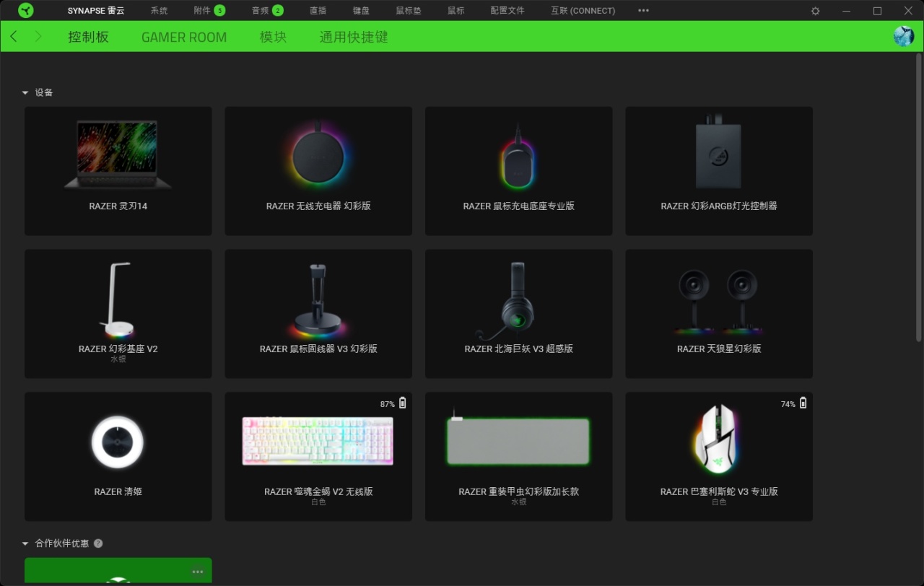Image resolution: width=924 pixels, height=586 pixels.
Task: Open the overflow menu with three dots in top bar
Action: coord(644,11)
